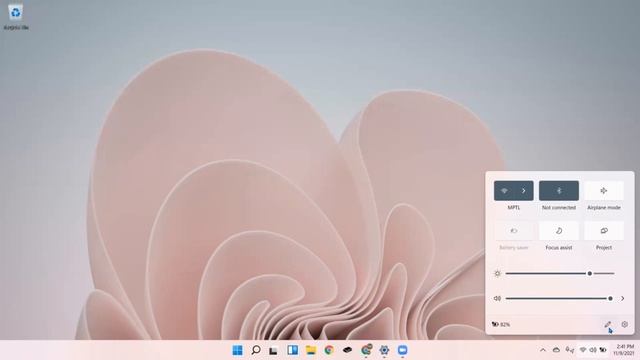The image size is (640, 360).
Task: Click the OneDrive cloud tray icon
Action: click(x=556, y=350)
